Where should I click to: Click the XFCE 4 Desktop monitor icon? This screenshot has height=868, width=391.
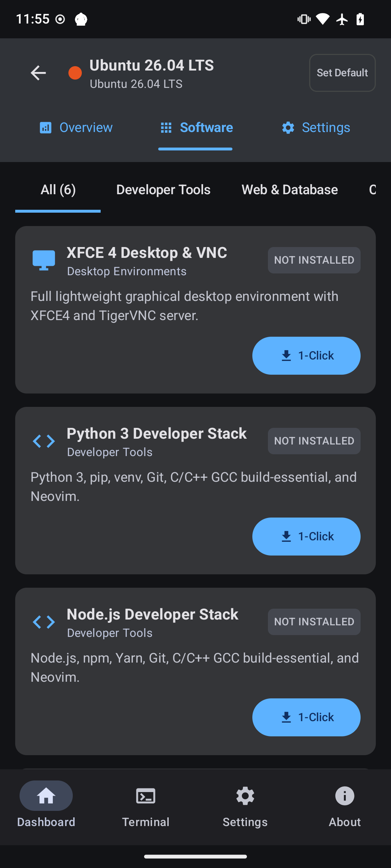pyautogui.click(x=44, y=260)
